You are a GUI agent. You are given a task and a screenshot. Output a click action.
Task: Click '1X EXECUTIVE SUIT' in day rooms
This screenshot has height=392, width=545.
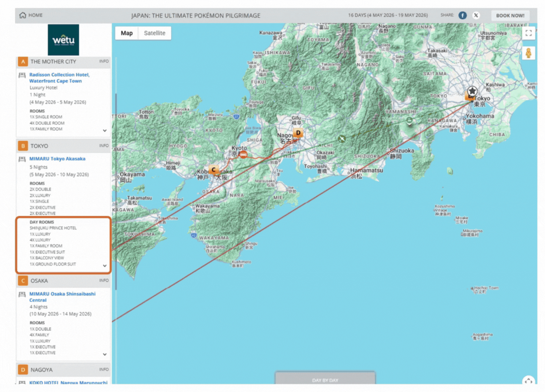tap(47, 252)
